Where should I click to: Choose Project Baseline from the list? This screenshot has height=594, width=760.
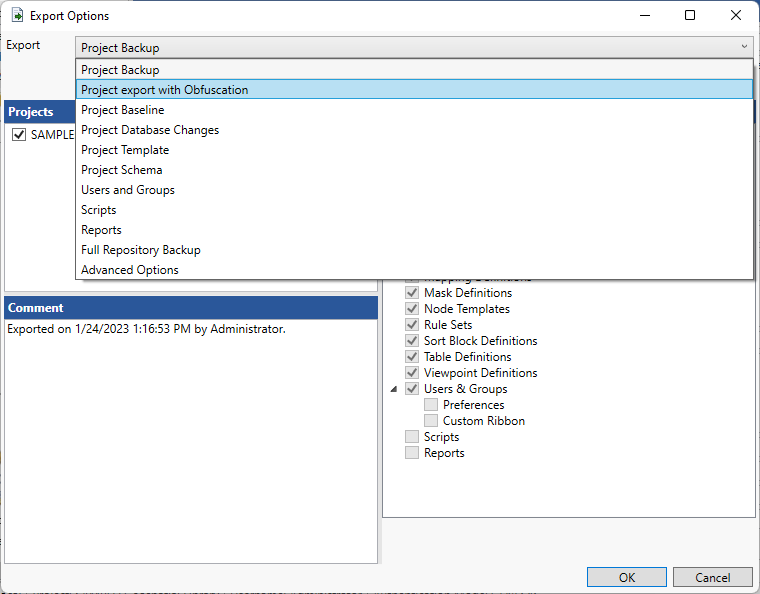(x=123, y=110)
